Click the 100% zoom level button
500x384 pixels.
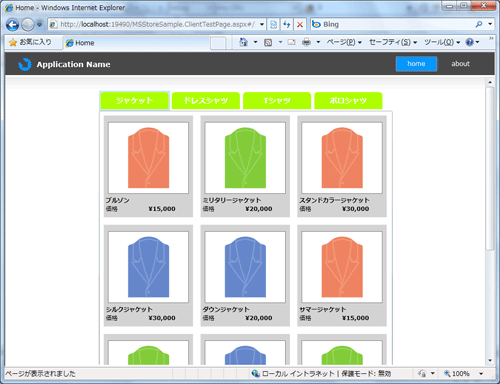[x=457, y=374]
